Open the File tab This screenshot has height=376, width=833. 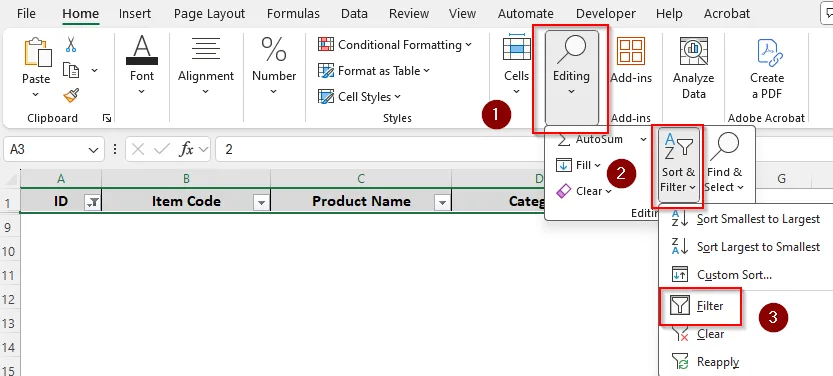[27, 14]
